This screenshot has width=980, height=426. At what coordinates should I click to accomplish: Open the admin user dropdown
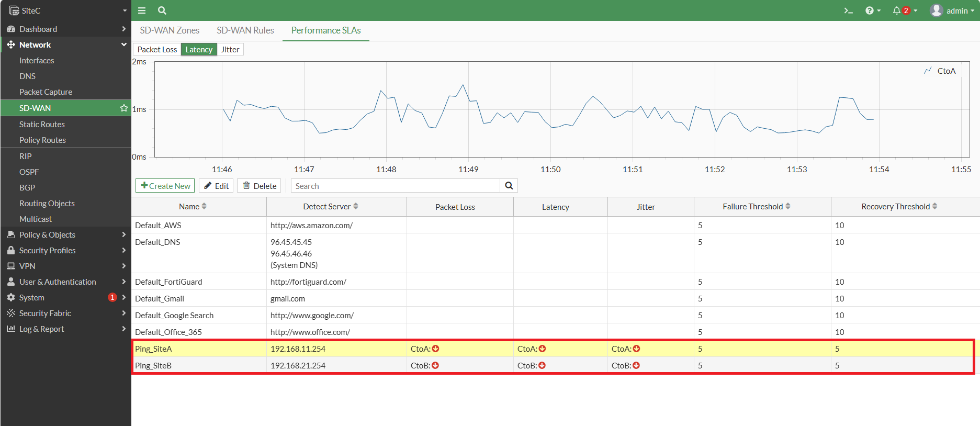tap(952, 10)
